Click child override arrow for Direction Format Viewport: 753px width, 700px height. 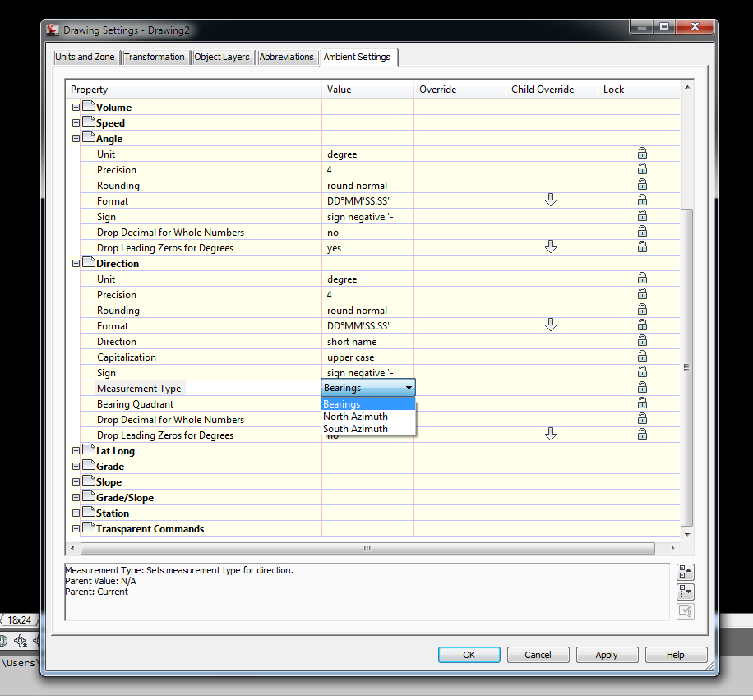click(551, 325)
